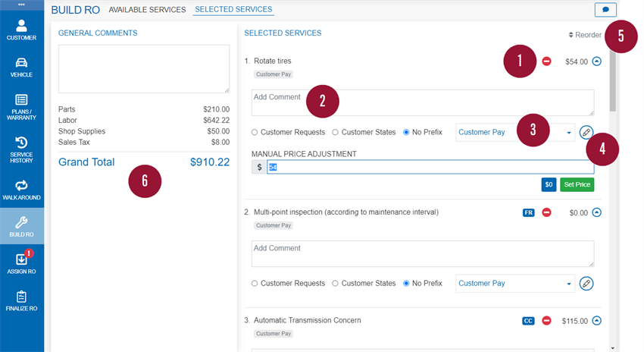Screen dimensions: 644x352
Task: Open the Customer Pay dropdown for Rotate tires
Action: [x=515, y=133]
